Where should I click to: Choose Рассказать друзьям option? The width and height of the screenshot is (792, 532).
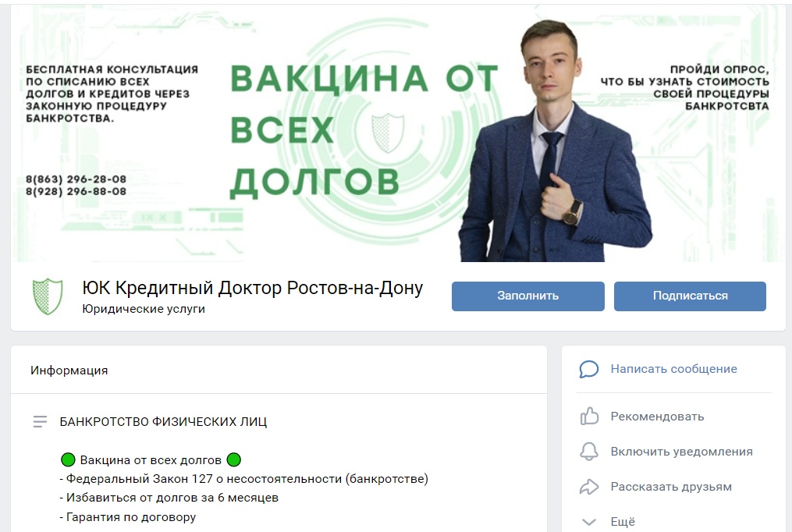pos(671,487)
